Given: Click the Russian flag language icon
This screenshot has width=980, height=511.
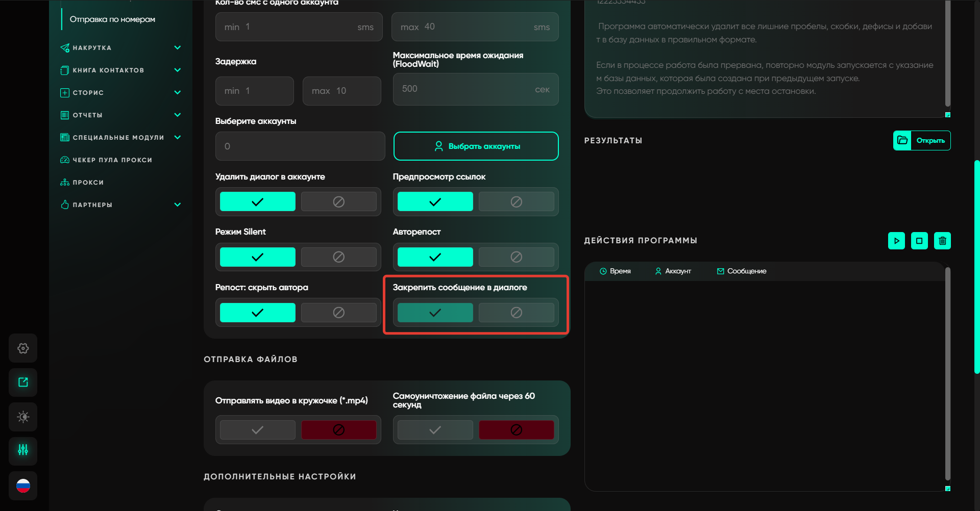Looking at the screenshot, I should (x=23, y=486).
